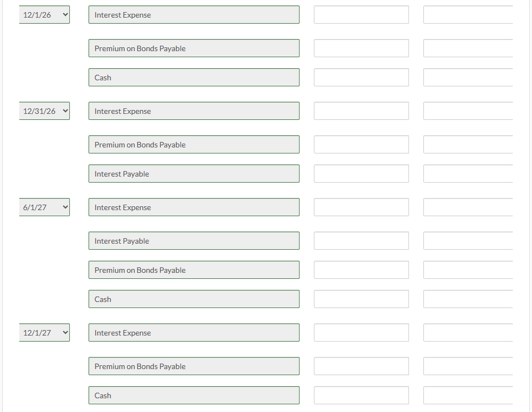Open the 6/1/27 date dropdown
This screenshot has height=412, width=532.
(x=44, y=207)
